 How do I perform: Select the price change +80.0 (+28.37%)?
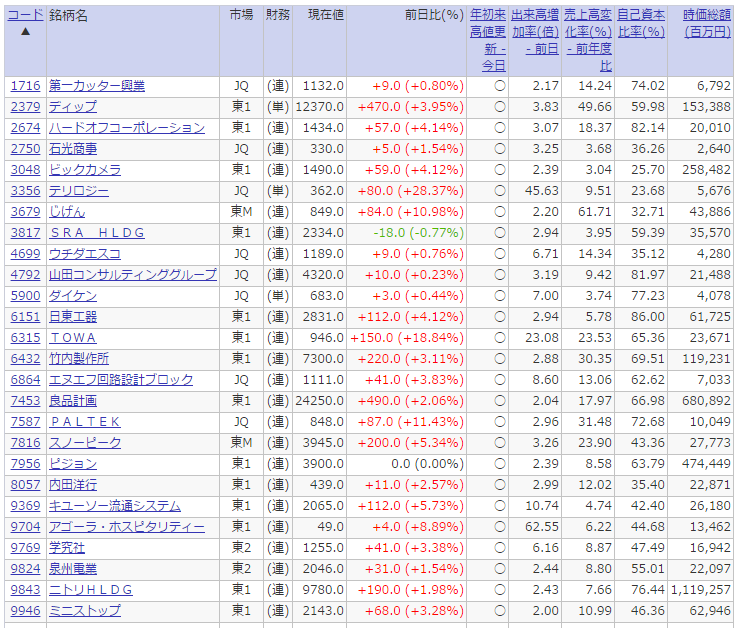411,191
